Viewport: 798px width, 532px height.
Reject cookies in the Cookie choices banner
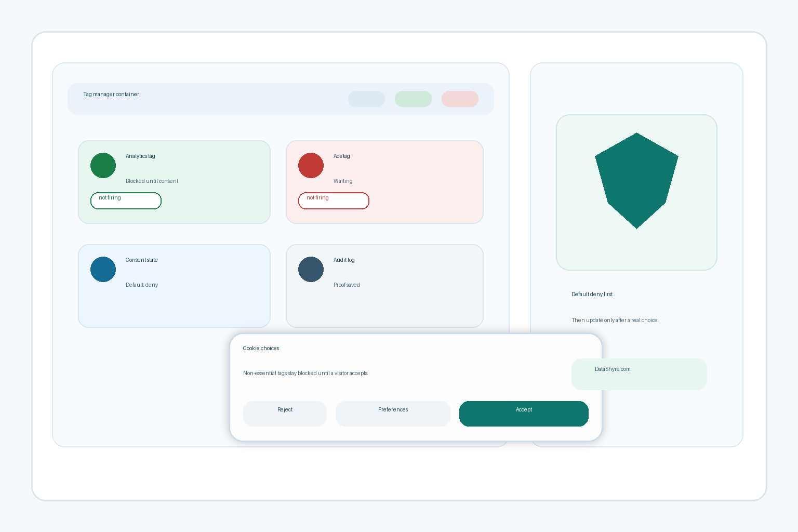[285, 414]
